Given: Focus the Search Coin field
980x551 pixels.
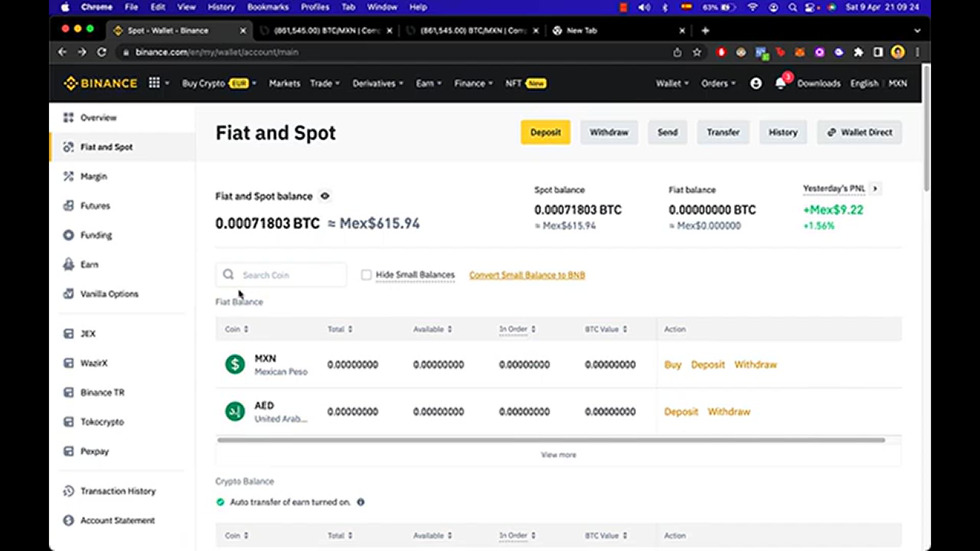Looking at the screenshot, I should pyautogui.click(x=281, y=275).
